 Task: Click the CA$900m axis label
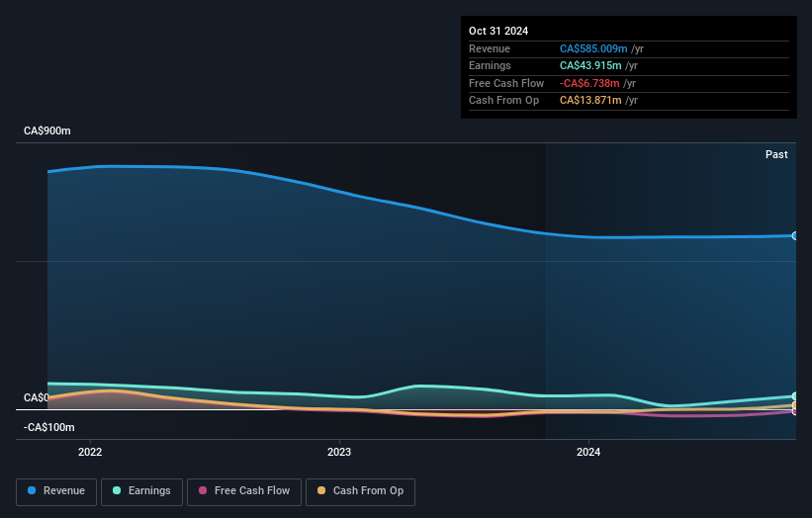pyautogui.click(x=47, y=130)
